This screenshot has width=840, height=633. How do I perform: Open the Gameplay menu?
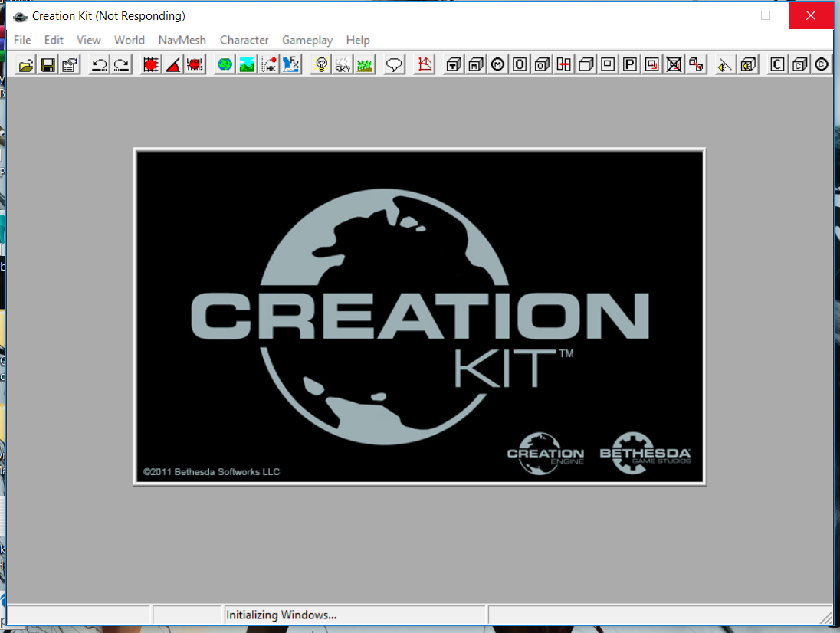pyautogui.click(x=307, y=40)
